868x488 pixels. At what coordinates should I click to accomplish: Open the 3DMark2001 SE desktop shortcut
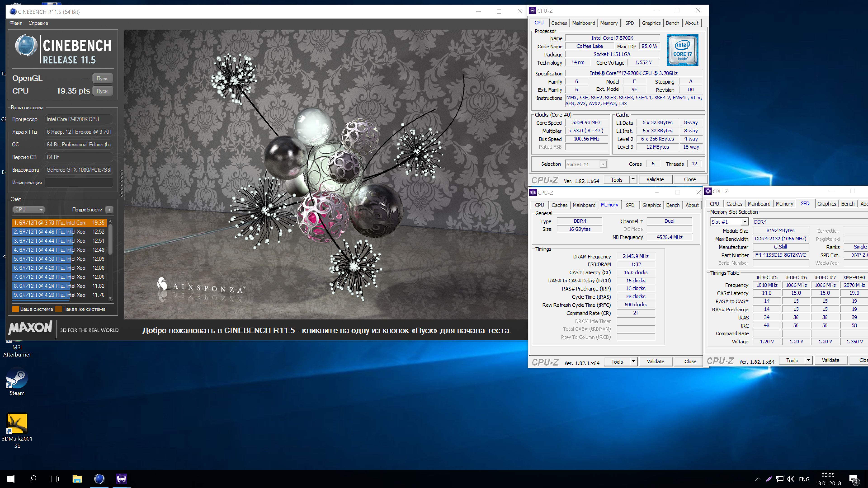tap(17, 431)
